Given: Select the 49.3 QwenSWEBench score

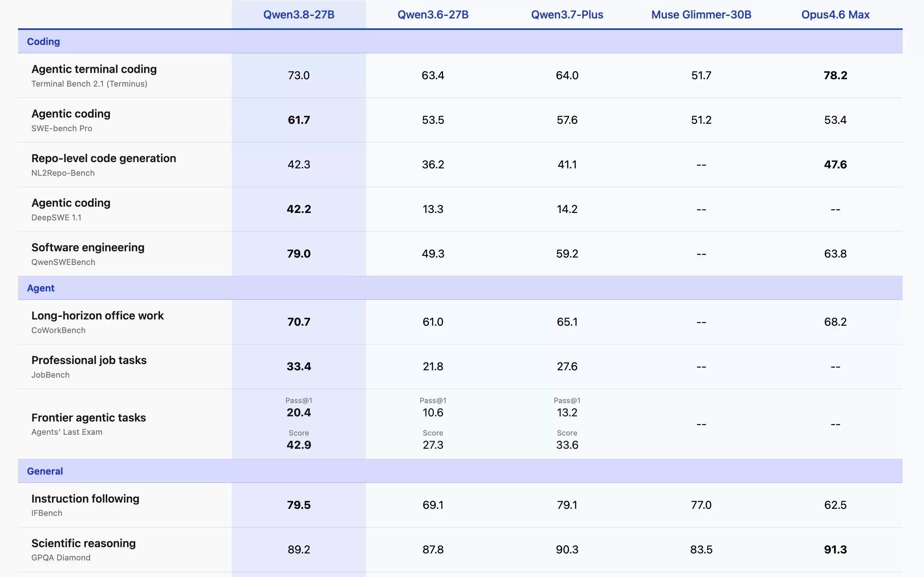Looking at the screenshot, I should tap(433, 254).
